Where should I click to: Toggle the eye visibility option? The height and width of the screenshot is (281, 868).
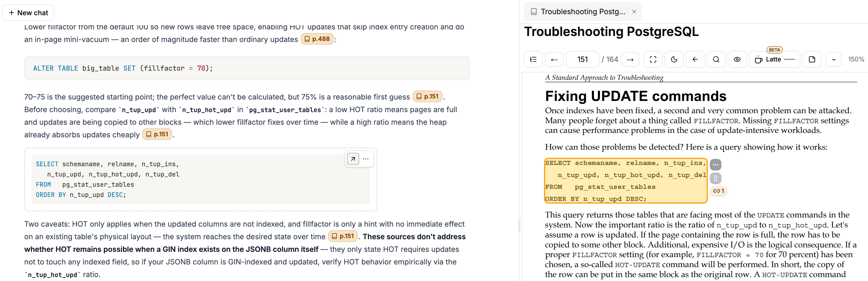[x=737, y=59]
